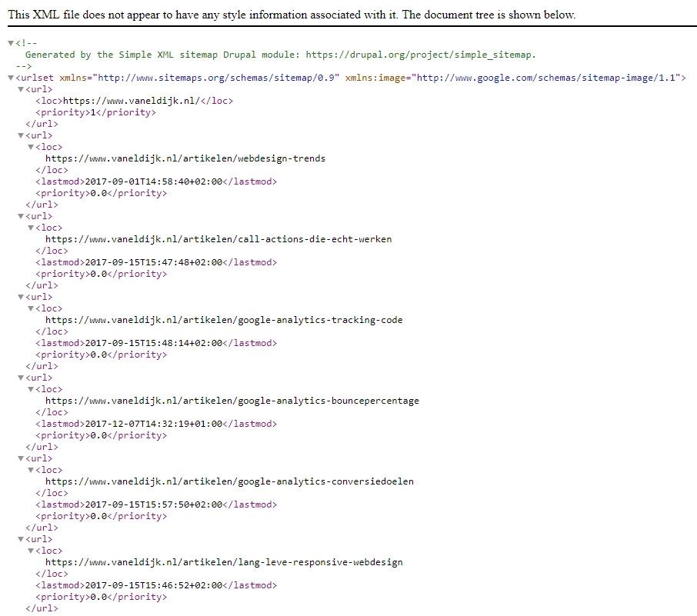Viewport: 697px width, 616px height.
Task: Collapse the loc element for google-analytics-tracking-code
Action: pos(31,308)
